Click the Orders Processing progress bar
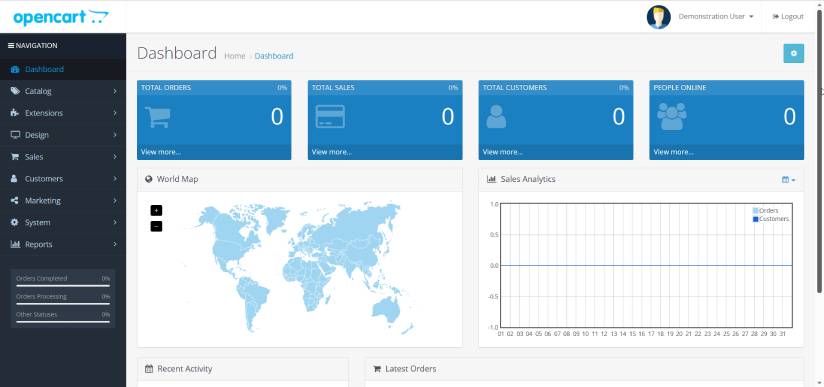The height and width of the screenshot is (387, 824). coord(63,303)
